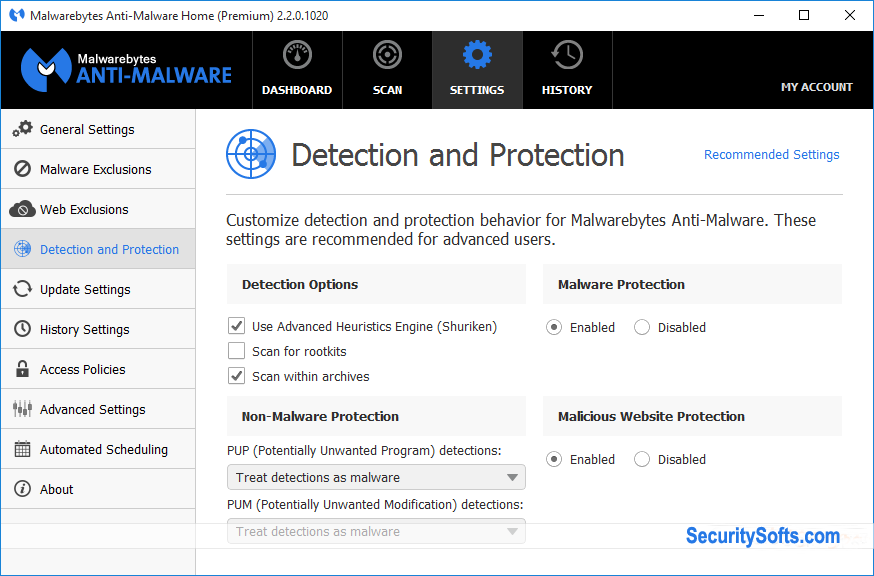The width and height of the screenshot is (874, 576).
Task: Click the PUM (Potentially Unwanted Modification) detections label
Action: [375, 504]
